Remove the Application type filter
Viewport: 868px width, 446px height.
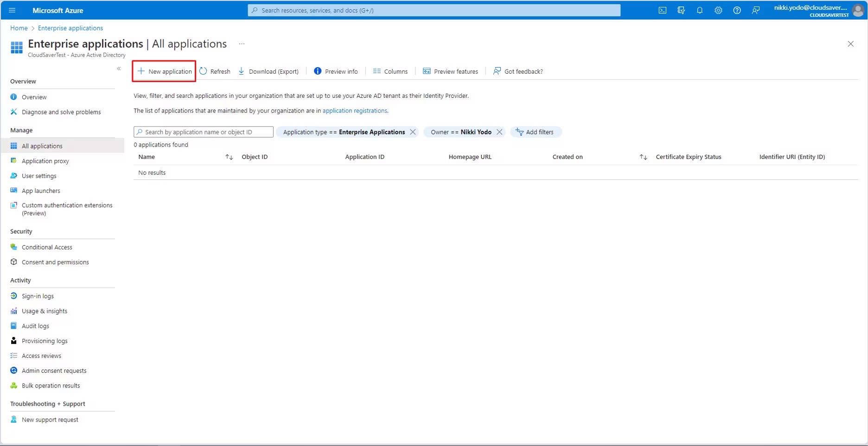[413, 132]
